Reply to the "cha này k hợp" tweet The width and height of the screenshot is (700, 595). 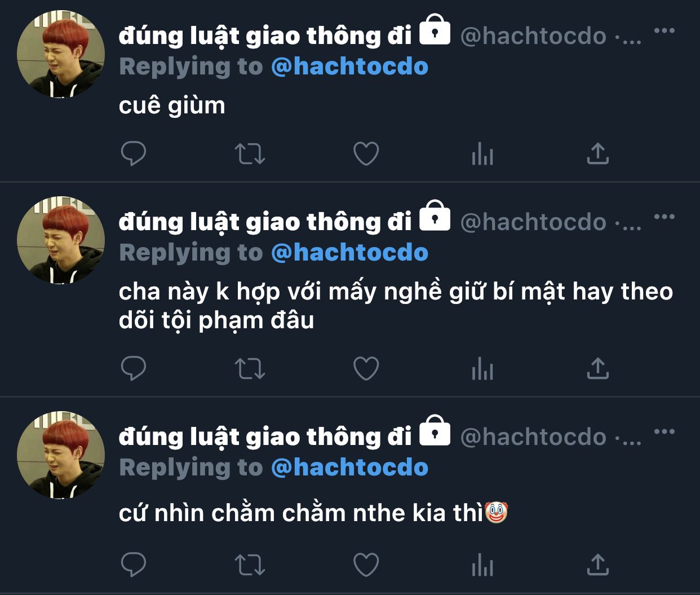(x=134, y=369)
